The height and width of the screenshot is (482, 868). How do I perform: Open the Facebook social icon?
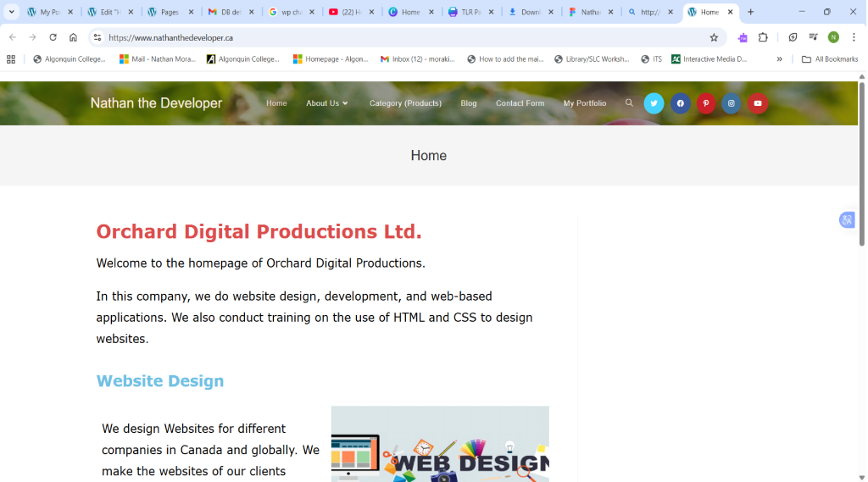pos(680,103)
